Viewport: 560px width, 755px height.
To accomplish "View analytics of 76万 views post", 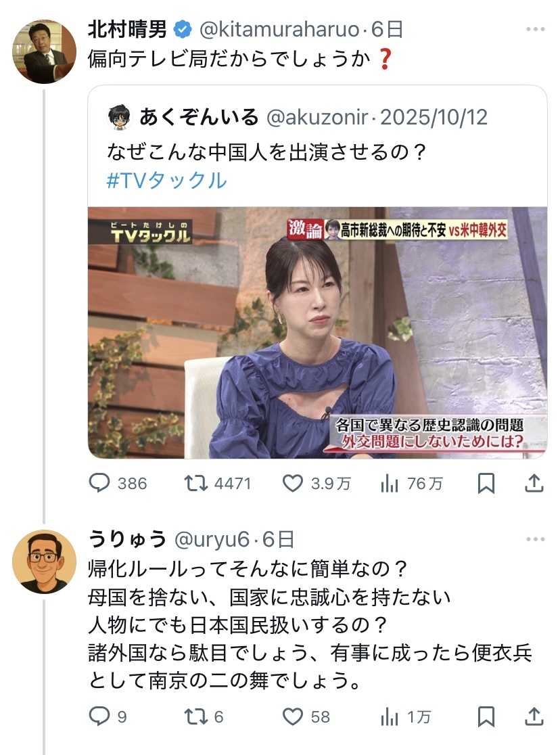I will pyautogui.click(x=390, y=483).
